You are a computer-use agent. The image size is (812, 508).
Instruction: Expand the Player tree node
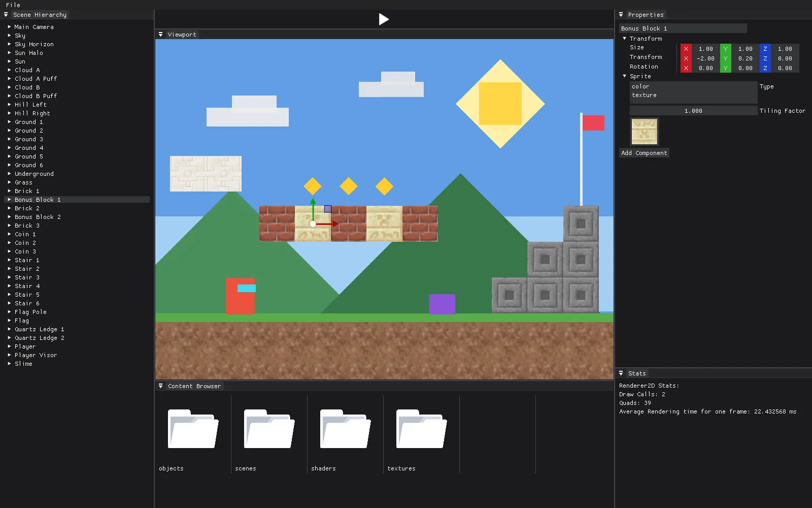(9, 346)
